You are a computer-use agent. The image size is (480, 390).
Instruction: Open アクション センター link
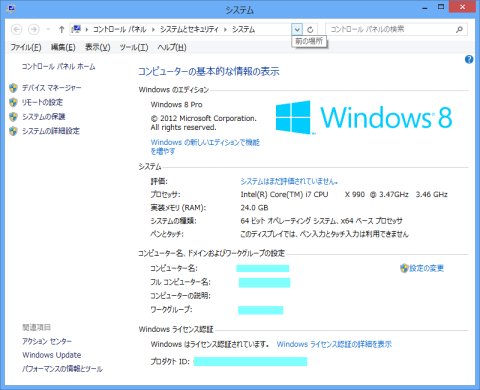(47, 341)
